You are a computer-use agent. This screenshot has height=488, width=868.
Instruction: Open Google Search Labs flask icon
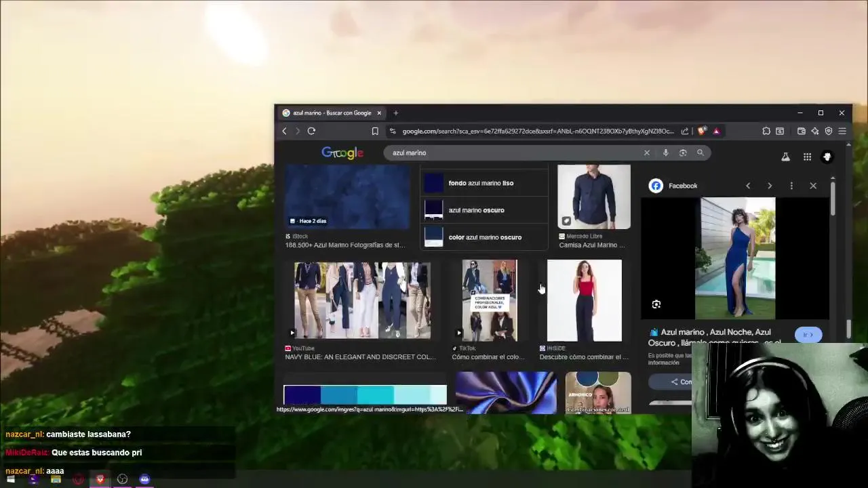(785, 157)
